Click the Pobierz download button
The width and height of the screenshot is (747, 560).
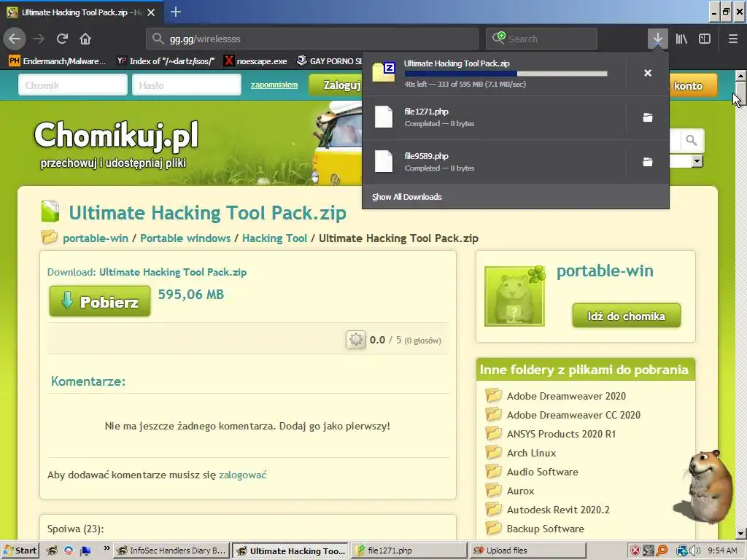[x=99, y=301]
